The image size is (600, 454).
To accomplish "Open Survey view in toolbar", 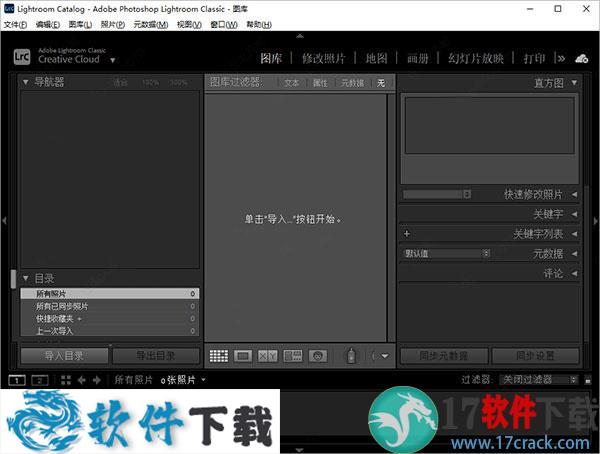I will [x=292, y=355].
